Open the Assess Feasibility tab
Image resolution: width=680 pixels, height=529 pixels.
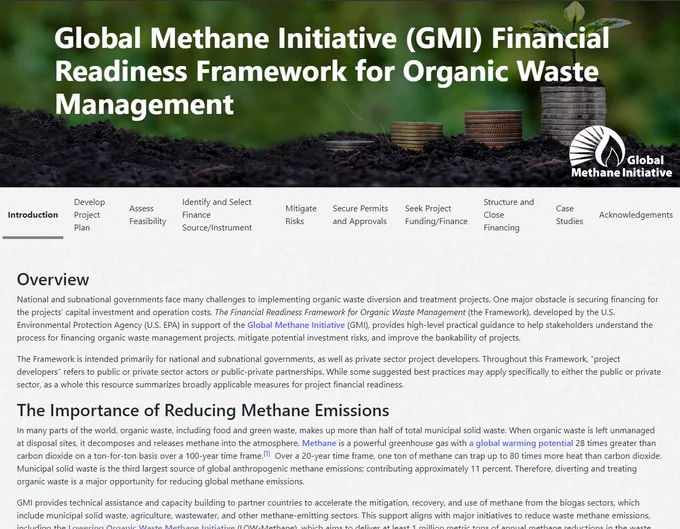pyautogui.click(x=147, y=215)
